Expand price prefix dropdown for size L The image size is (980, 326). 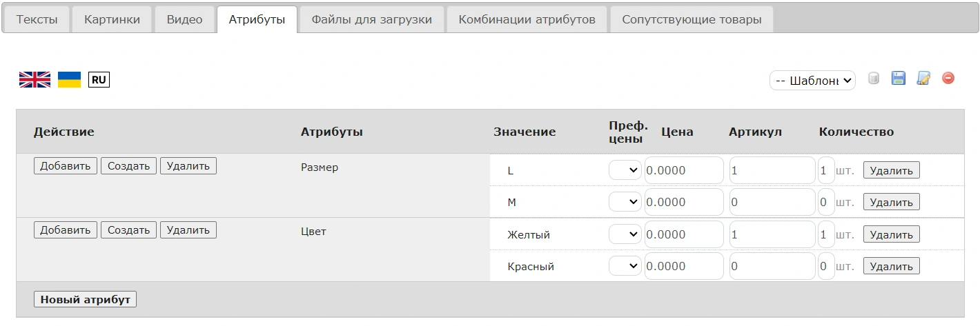625,170
